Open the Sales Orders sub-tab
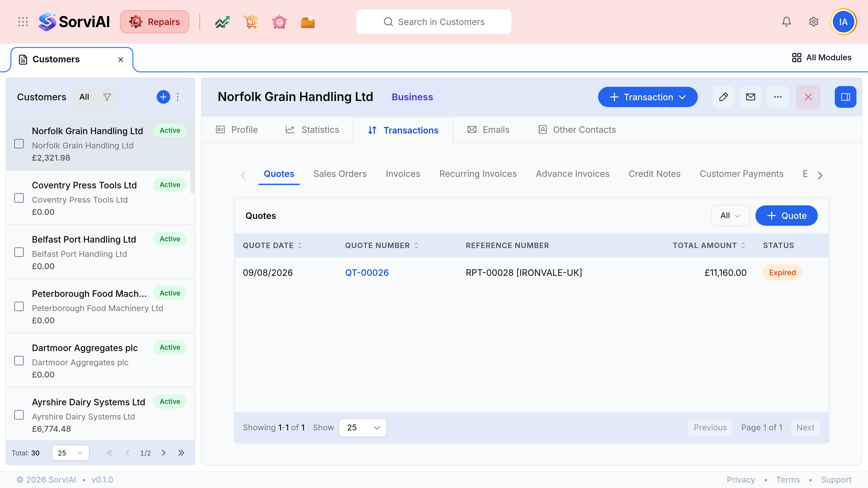The image size is (868, 488). 340,174
